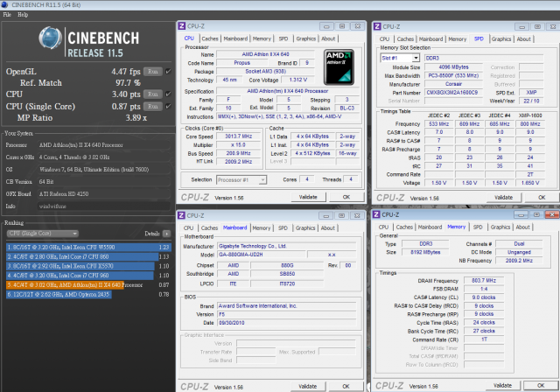
Task: Select About tab in the bottom-right CPU-Z window
Action: 523,227
